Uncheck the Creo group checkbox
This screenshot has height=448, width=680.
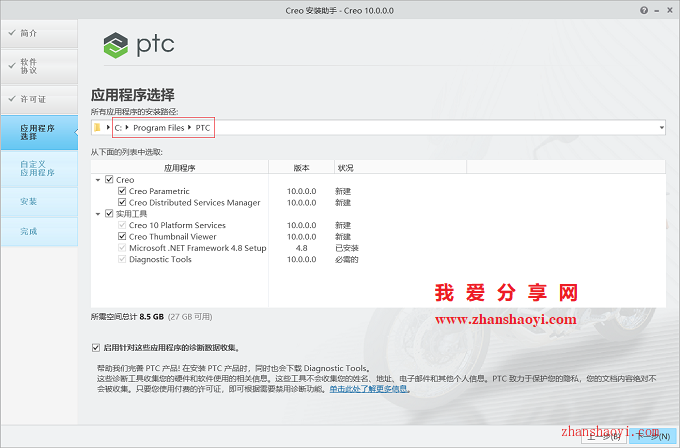coord(109,180)
